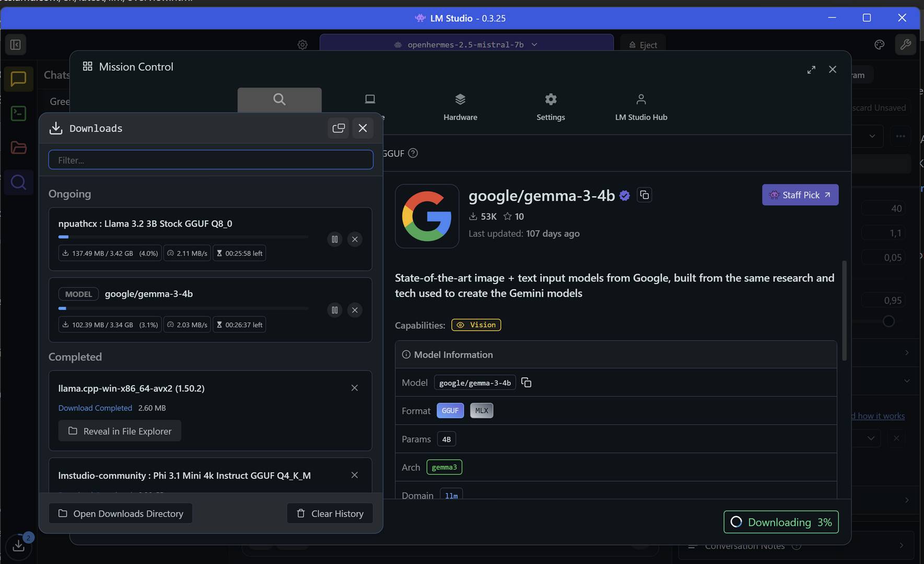Click the Chats heading in background
The width and height of the screenshot is (924, 564).
[x=56, y=75]
